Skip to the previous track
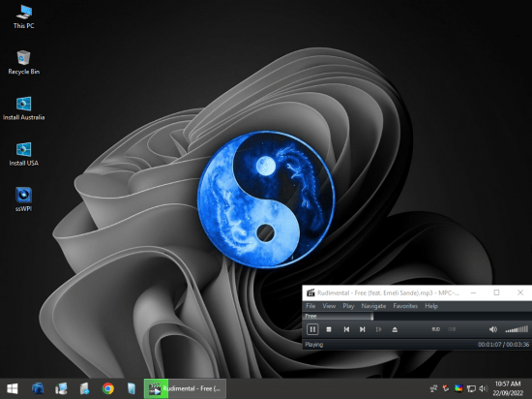 click(346, 329)
